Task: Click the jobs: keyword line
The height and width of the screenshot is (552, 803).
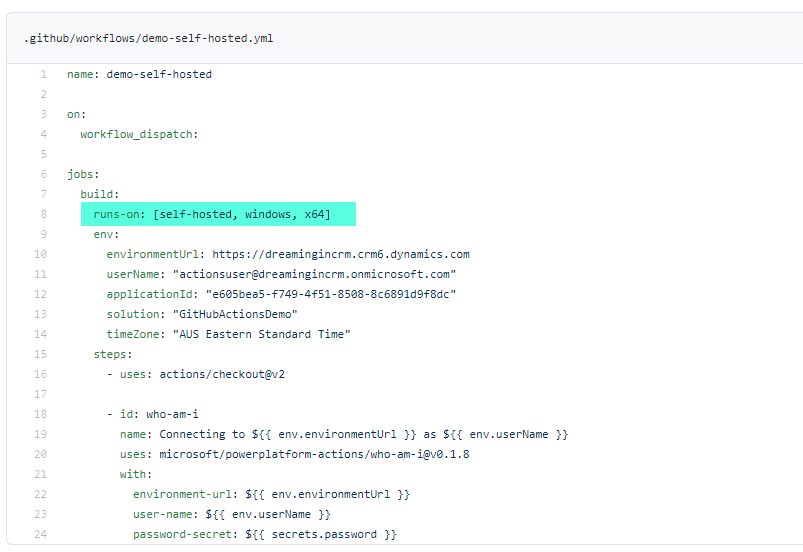Action: tap(83, 174)
